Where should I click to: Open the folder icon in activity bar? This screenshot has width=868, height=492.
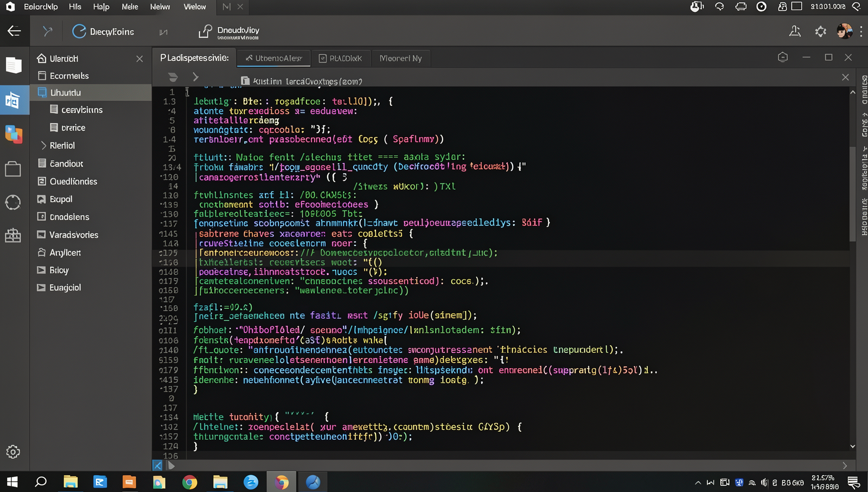click(x=13, y=169)
